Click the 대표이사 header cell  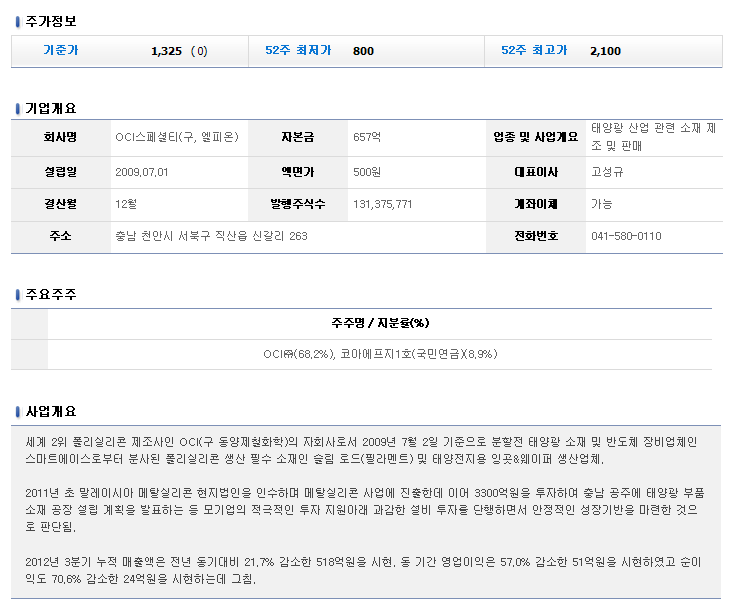coord(536,172)
